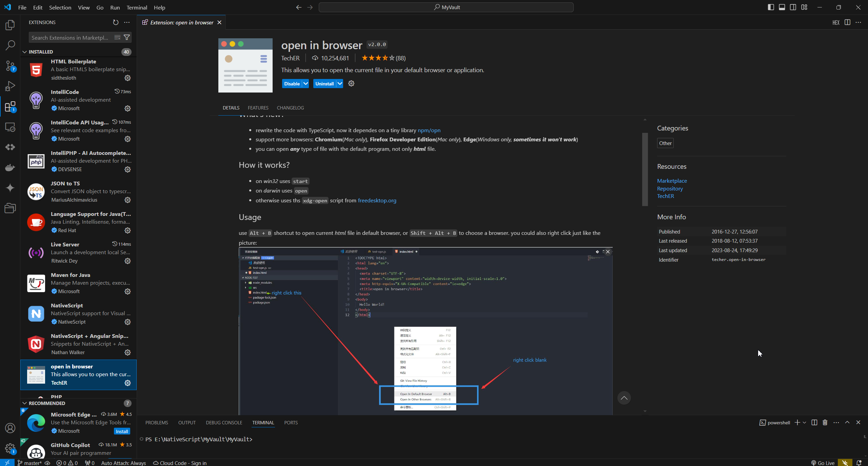This screenshot has height=466, width=868.
Task: Open the Repository resource link
Action: [x=670, y=188]
